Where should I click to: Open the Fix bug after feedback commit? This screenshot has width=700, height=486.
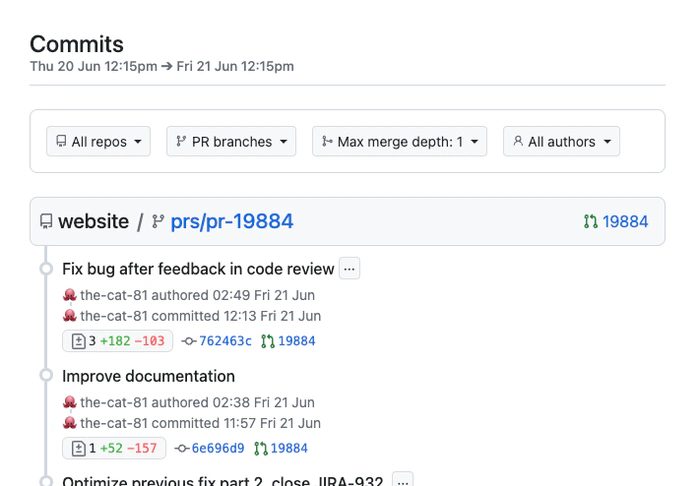(x=198, y=268)
